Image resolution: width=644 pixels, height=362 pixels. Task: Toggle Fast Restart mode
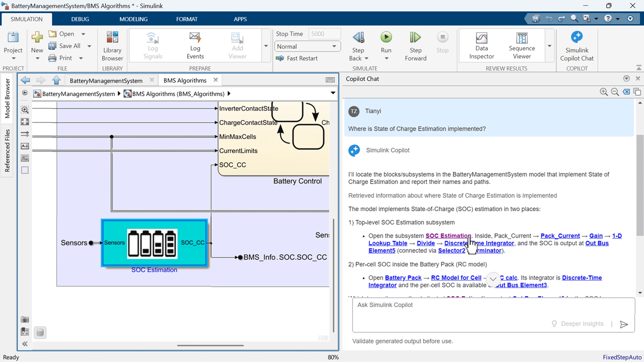point(297,58)
